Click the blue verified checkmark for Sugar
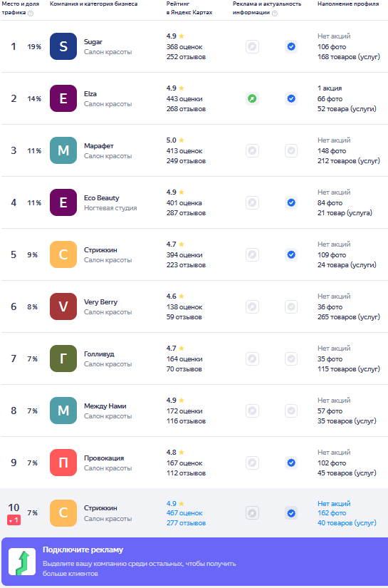Screen dimensions: 388x588 [x=291, y=47]
